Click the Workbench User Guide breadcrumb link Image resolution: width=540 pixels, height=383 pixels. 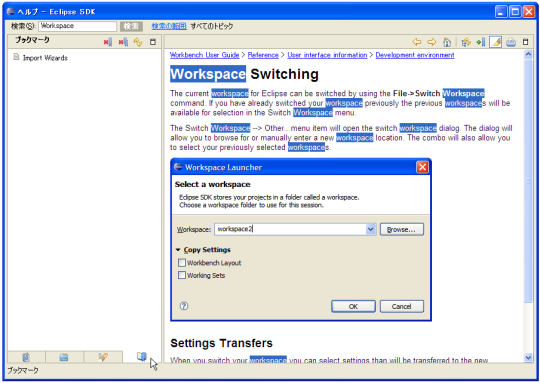coord(205,55)
